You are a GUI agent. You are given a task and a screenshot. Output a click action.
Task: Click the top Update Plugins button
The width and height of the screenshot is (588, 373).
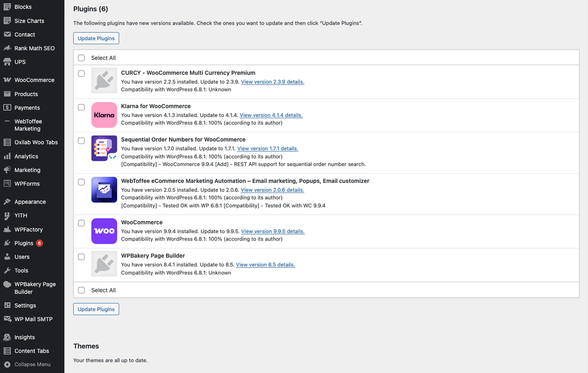click(96, 38)
